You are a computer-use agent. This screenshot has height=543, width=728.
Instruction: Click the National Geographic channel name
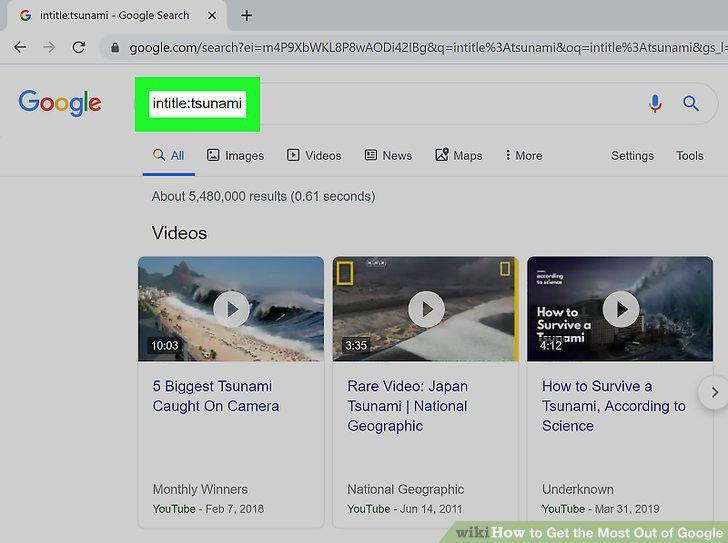pyautogui.click(x=406, y=489)
